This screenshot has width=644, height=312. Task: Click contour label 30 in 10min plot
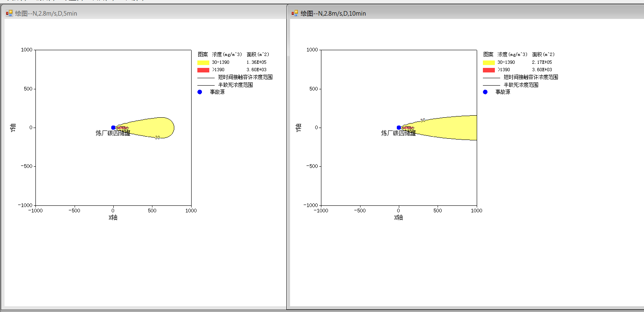point(423,120)
